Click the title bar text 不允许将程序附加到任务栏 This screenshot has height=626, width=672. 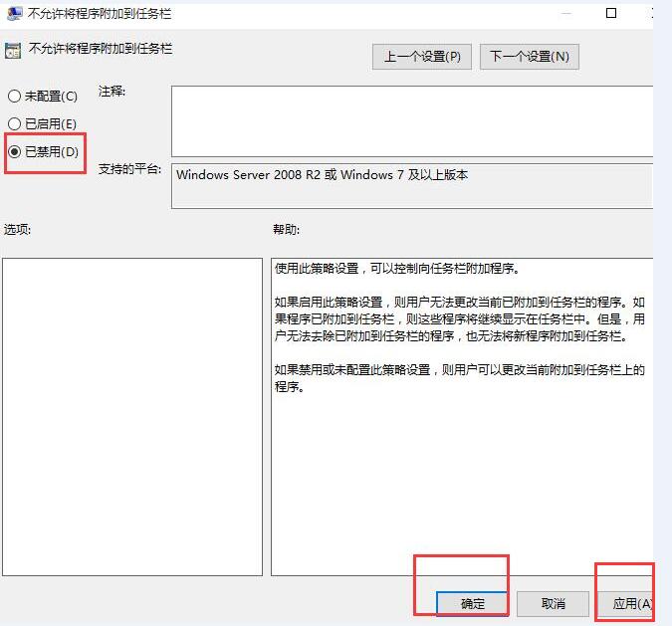(x=100, y=14)
